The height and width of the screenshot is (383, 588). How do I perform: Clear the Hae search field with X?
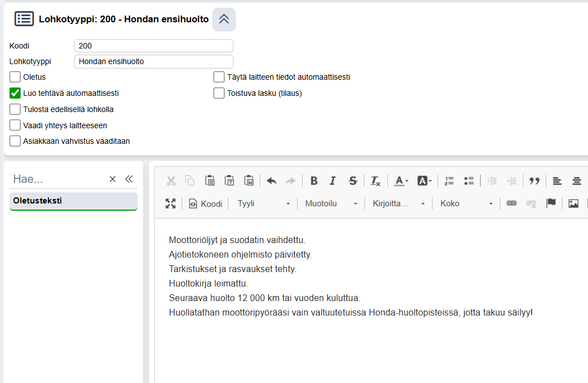(113, 179)
